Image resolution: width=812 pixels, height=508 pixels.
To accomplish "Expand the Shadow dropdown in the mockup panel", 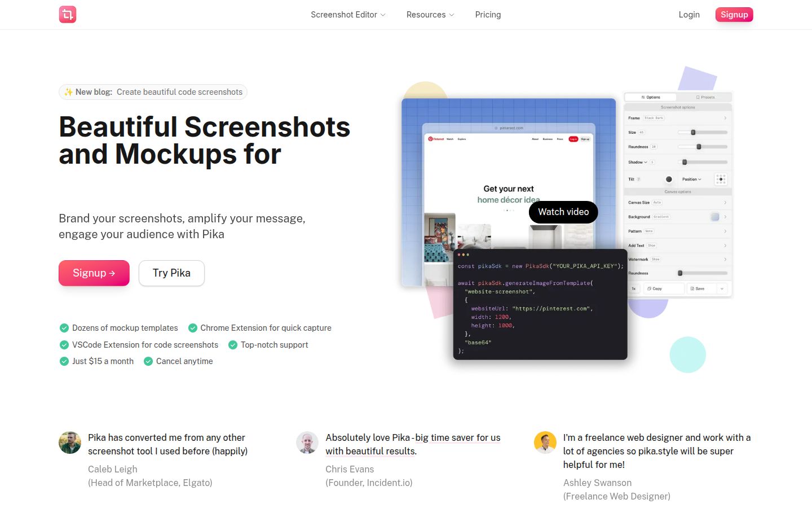I will [x=638, y=162].
